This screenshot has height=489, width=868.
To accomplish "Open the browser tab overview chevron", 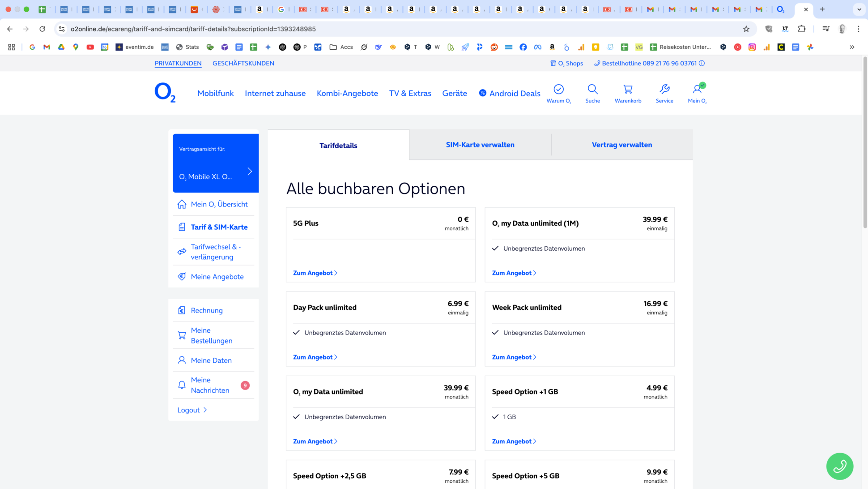I will [x=859, y=9].
